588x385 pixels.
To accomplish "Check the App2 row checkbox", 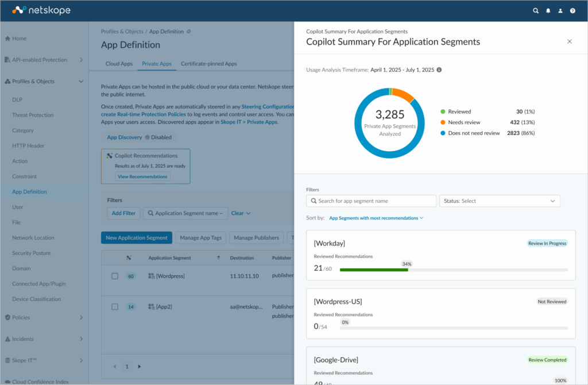I will click(x=115, y=307).
